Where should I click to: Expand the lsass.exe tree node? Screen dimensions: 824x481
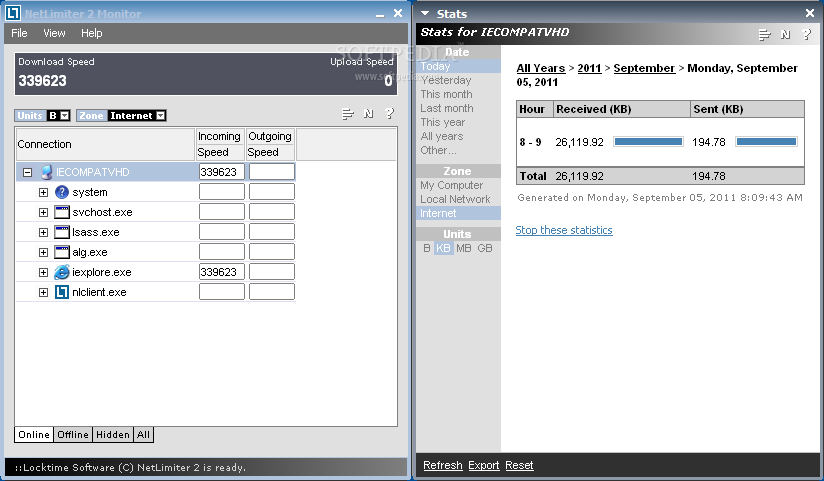click(x=44, y=232)
